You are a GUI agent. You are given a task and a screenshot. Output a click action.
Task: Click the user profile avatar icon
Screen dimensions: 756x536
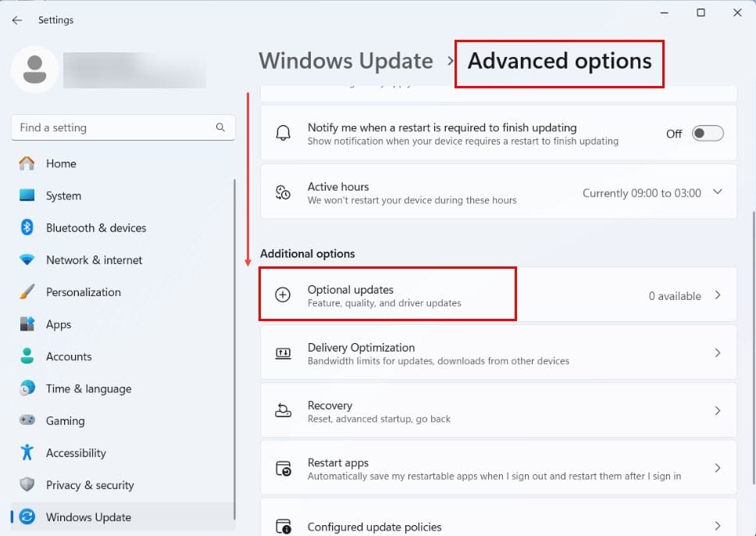tap(34, 70)
